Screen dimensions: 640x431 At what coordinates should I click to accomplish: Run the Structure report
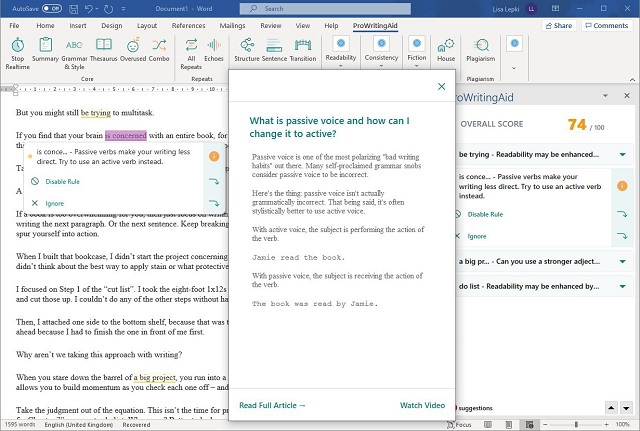point(247,50)
